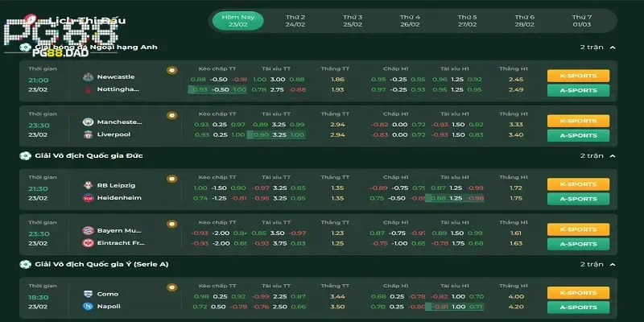Screen dimensions: 644x322
Task: Click the gold clock icon in Bayern match
Action: 171,224
